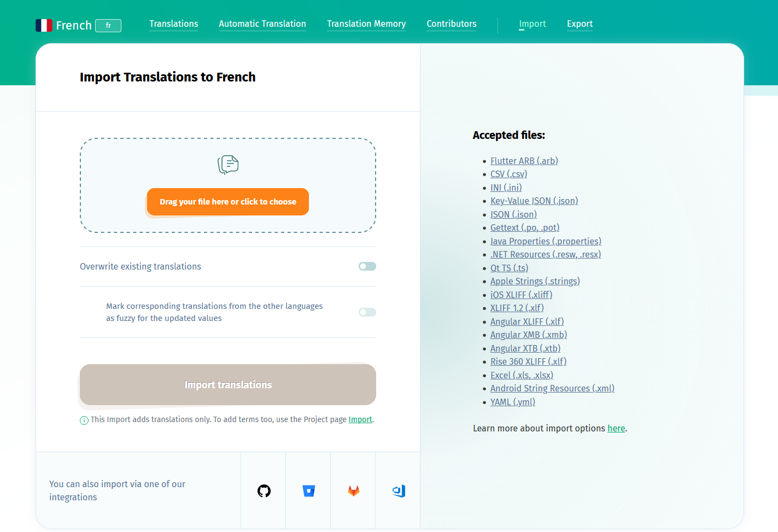The height and width of the screenshot is (532, 778).
Task: Open the Translations tab
Action: click(174, 24)
